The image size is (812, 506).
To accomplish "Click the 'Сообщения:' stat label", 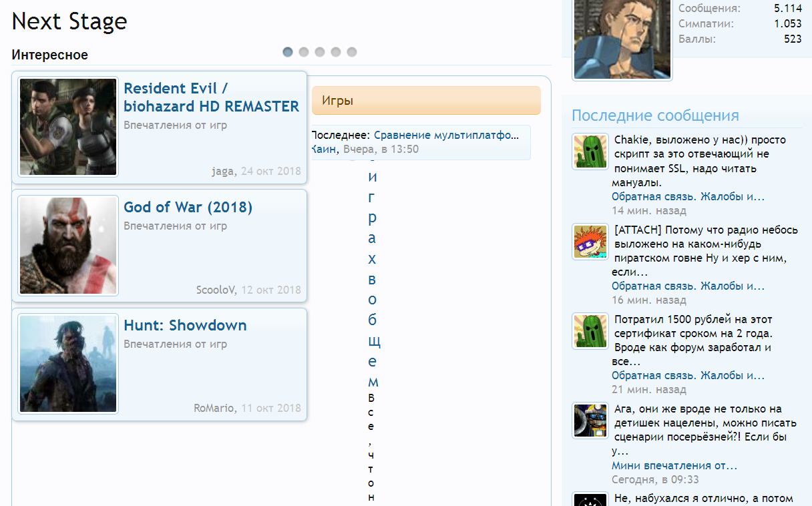I will pyautogui.click(x=709, y=9).
